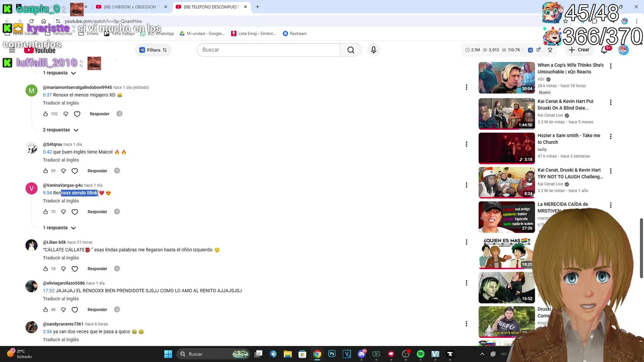Viewport: 644px width, 362px height.
Task: Click Responder on the @oliviagarcilazo5586 comment
Action: 97,310
